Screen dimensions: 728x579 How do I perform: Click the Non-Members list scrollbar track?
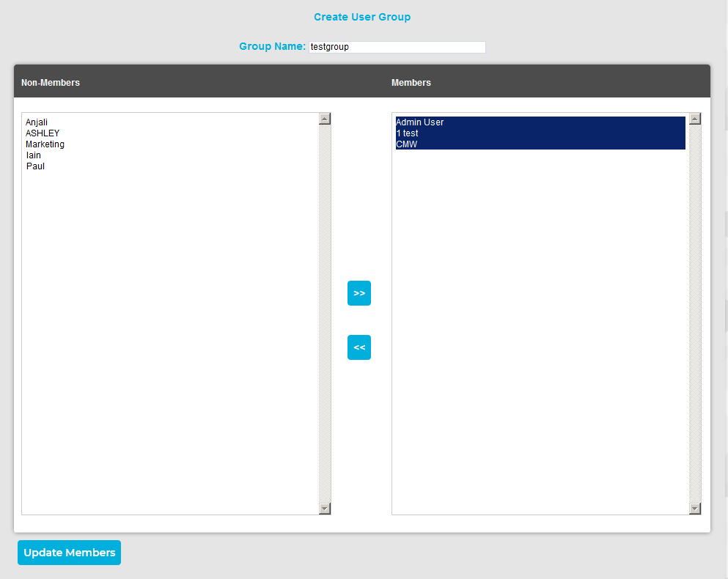click(x=325, y=314)
